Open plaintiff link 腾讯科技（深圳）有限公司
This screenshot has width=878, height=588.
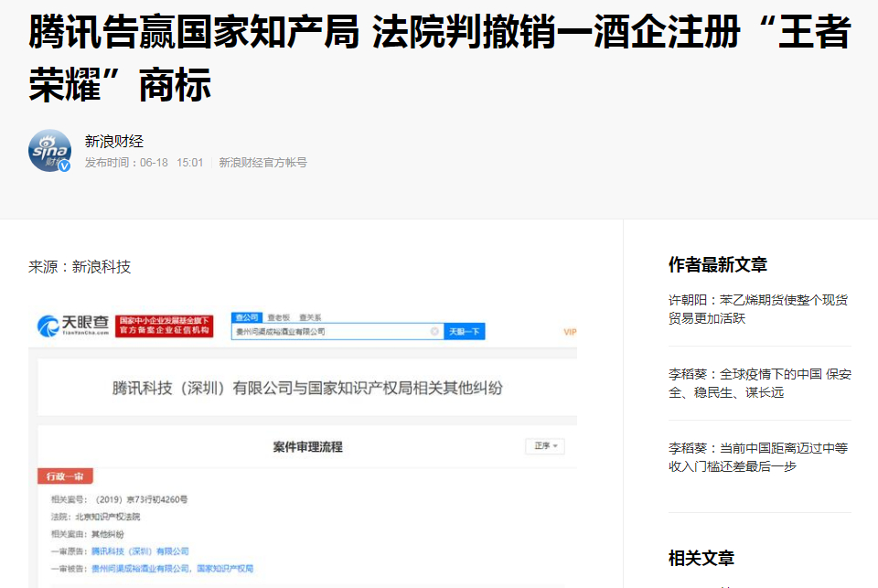[x=140, y=551]
